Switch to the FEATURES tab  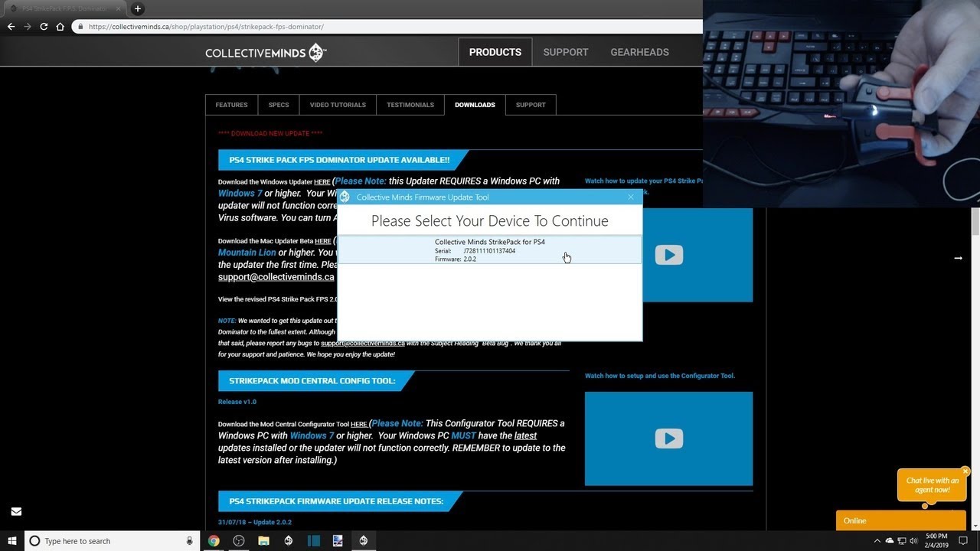pos(231,105)
